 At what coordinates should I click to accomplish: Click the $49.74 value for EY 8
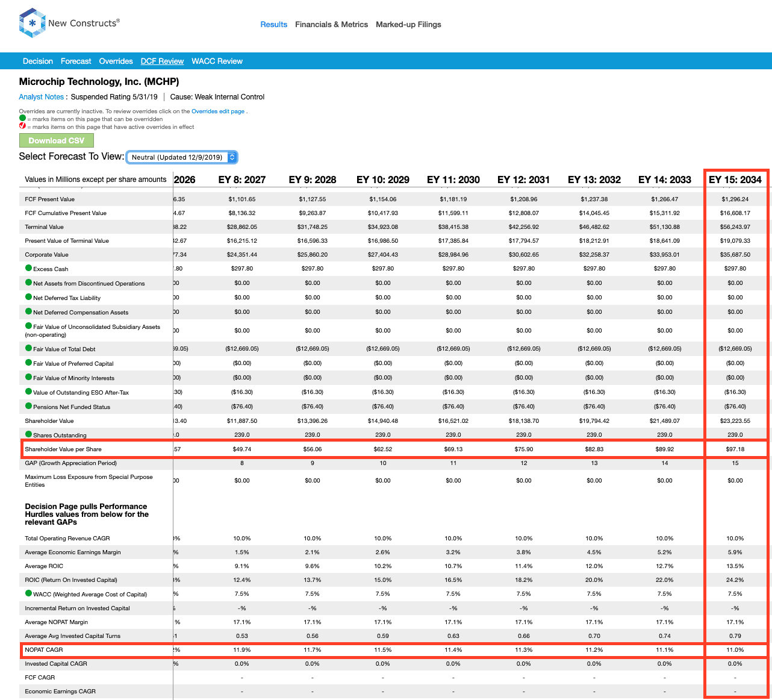[x=242, y=449]
